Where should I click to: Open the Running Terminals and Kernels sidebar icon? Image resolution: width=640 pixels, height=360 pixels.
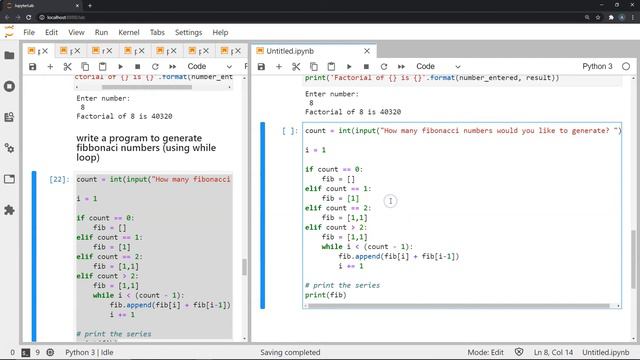9,86
